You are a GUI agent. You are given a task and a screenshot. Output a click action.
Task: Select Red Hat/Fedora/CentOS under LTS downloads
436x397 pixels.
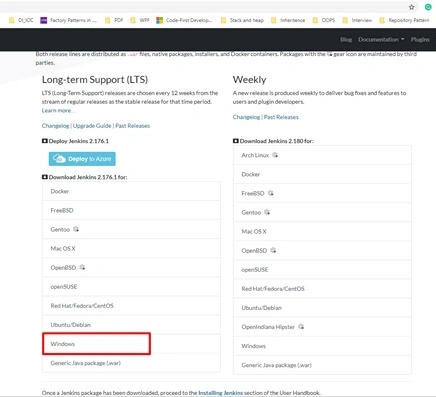131,306
